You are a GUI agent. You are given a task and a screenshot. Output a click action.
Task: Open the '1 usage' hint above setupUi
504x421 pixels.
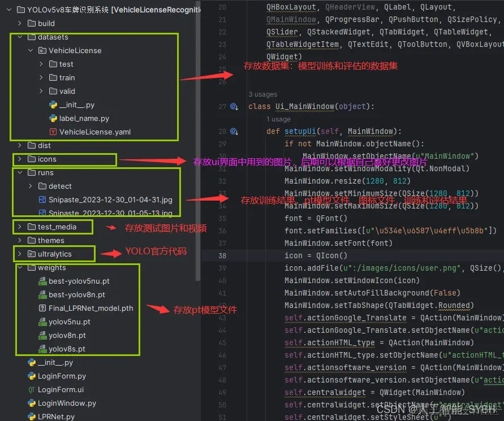click(278, 119)
